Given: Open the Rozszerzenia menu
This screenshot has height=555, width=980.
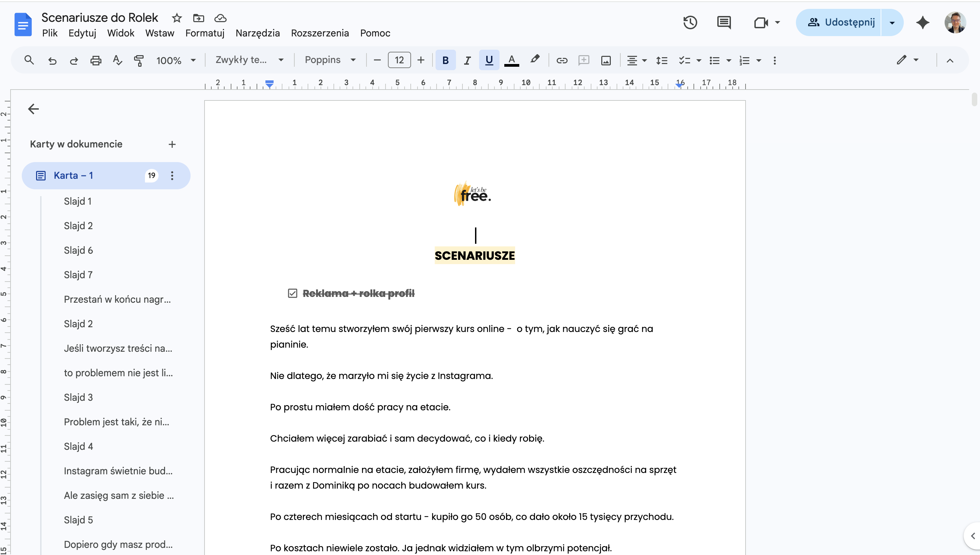Looking at the screenshot, I should pos(320,33).
